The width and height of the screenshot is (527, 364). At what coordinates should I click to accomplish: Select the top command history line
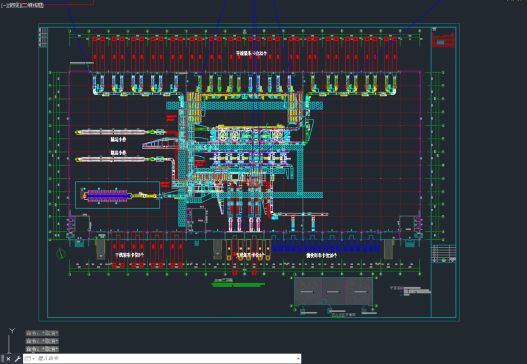click(x=42, y=333)
